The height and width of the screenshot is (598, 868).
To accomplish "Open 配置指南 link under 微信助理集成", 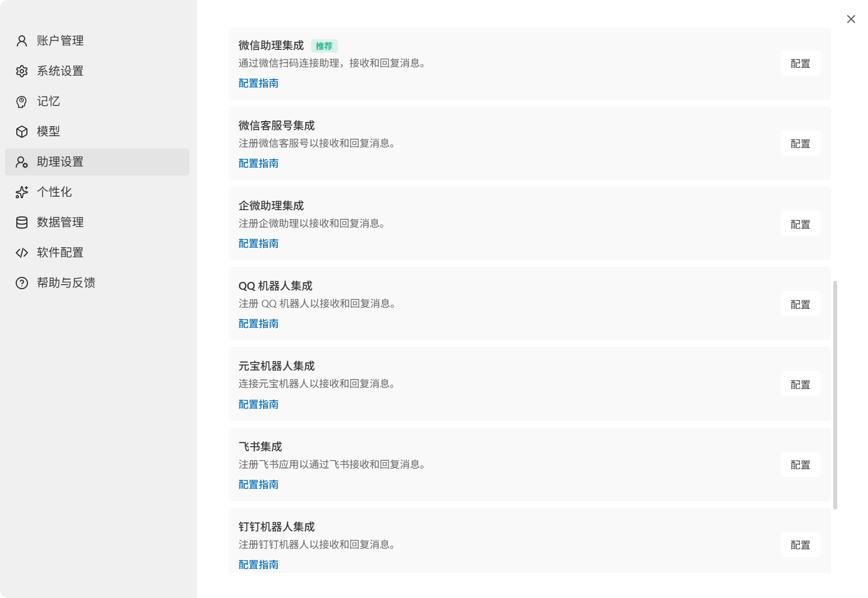I will click(x=258, y=83).
